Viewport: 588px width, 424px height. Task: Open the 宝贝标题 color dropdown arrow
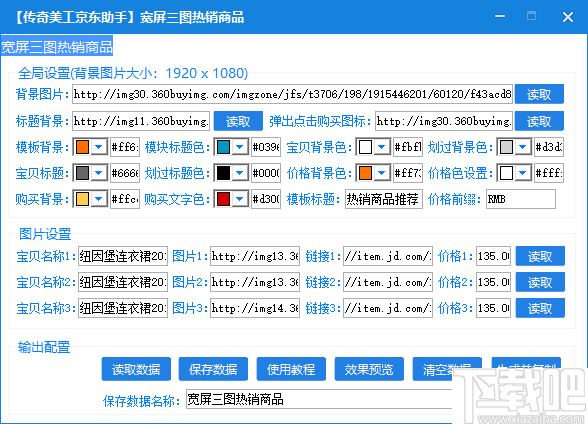click(x=99, y=173)
